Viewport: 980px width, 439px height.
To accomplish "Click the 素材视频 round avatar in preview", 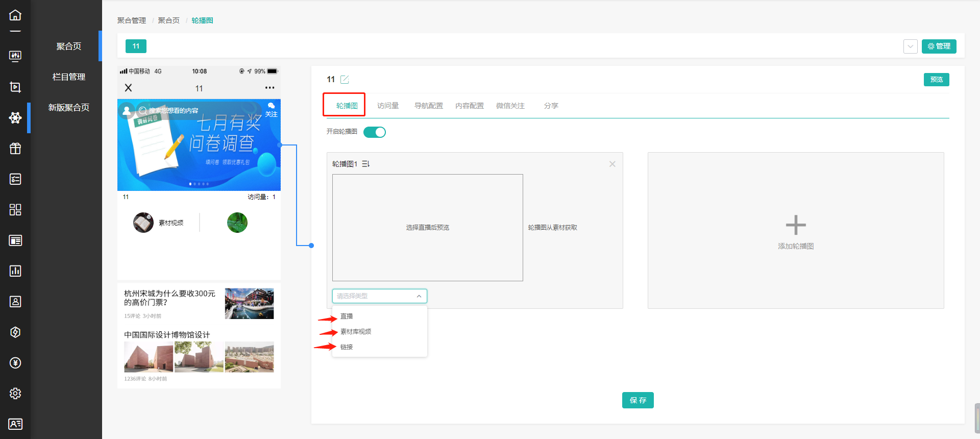I will [x=143, y=223].
